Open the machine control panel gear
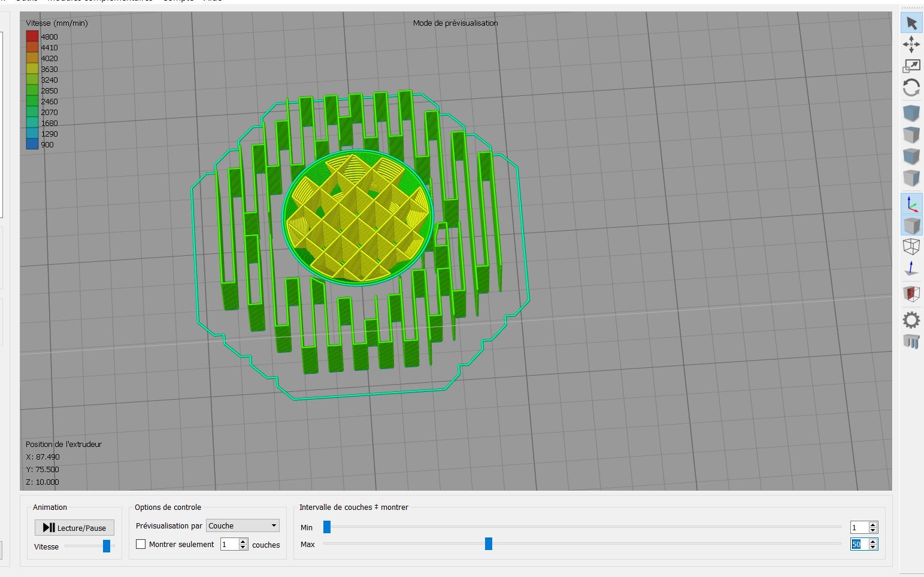The height and width of the screenshot is (577, 924). point(911,320)
